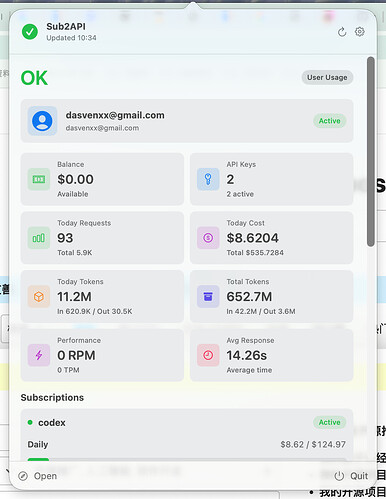Click the In 42.2M / Out 3.6M text
This screenshot has height=499, width=386.
261,311
